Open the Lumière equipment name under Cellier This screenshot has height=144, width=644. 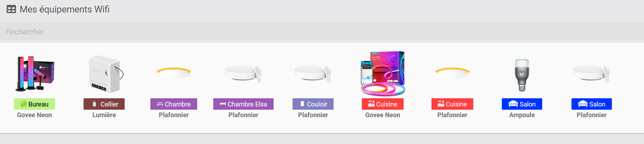click(104, 115)
